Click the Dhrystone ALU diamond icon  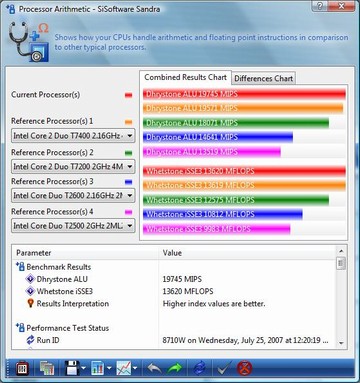[30, 279]
